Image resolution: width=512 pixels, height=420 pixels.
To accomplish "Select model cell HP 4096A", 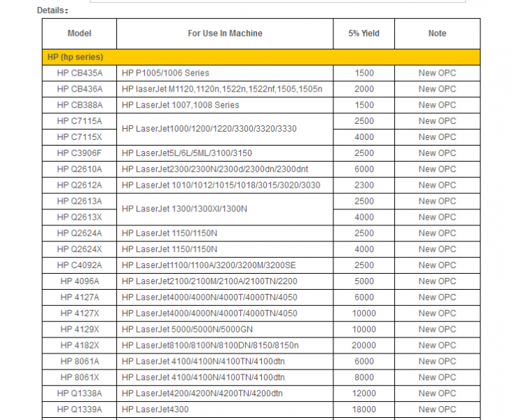I will click(79, 281).
